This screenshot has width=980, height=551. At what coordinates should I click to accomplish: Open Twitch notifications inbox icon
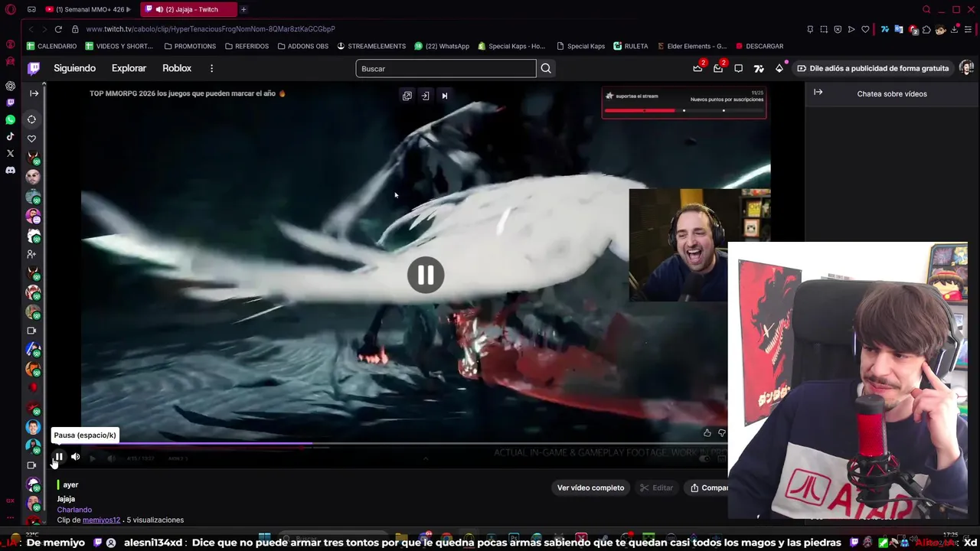[x=718, y=68]
